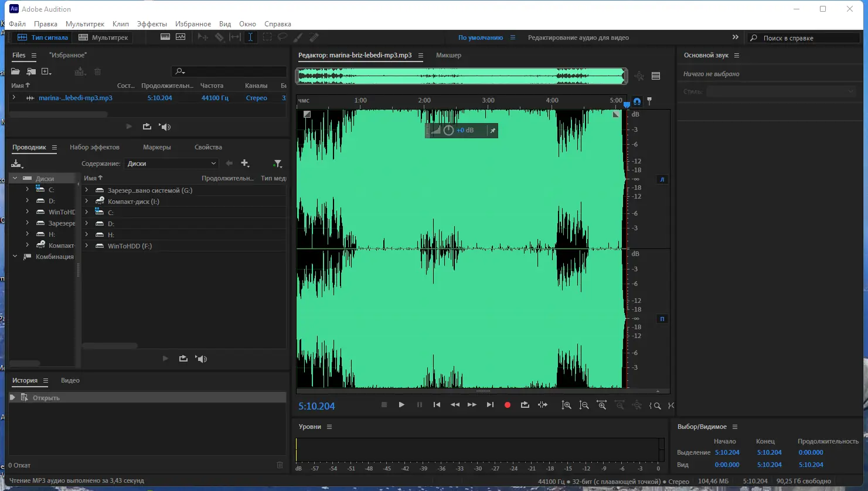The image size is (868, 491).
Task: Switch to Мультитрек view
Action: (104, 37)
